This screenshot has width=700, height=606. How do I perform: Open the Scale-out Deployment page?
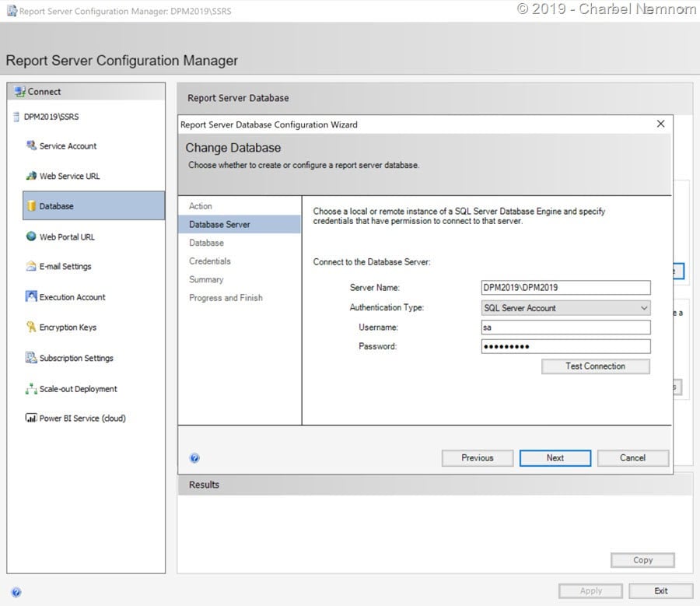78,389
